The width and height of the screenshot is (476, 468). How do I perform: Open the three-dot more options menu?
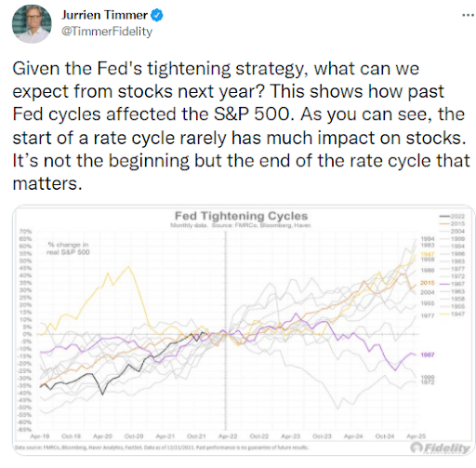coord(468,15)
